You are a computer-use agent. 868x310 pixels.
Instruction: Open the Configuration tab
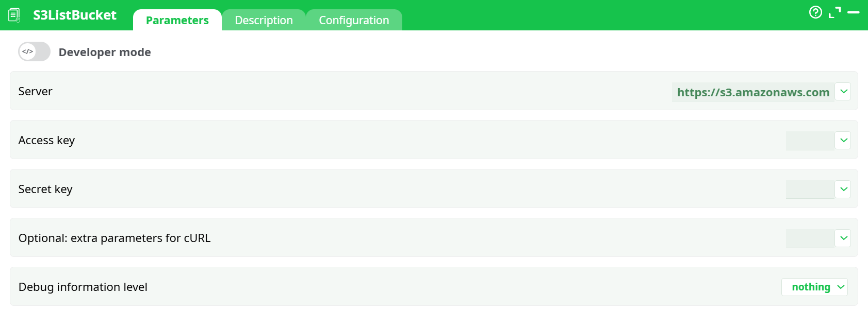(354, 20)
